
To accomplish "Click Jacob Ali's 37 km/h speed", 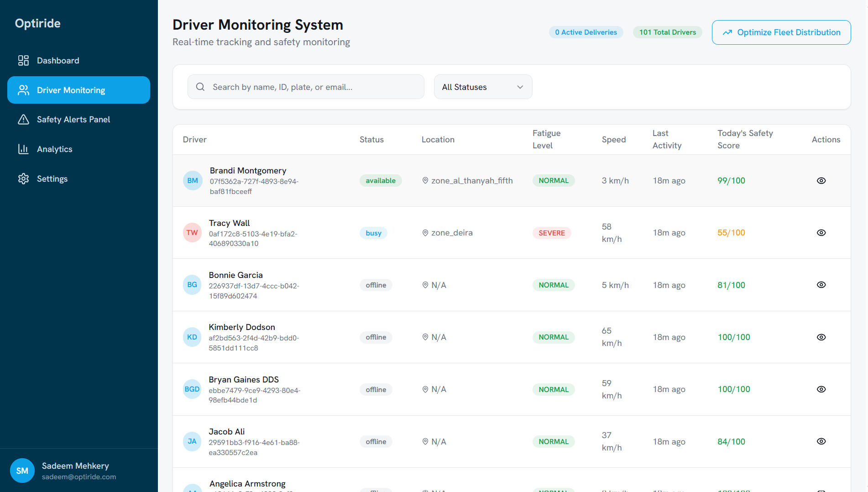I will (612, 441).
